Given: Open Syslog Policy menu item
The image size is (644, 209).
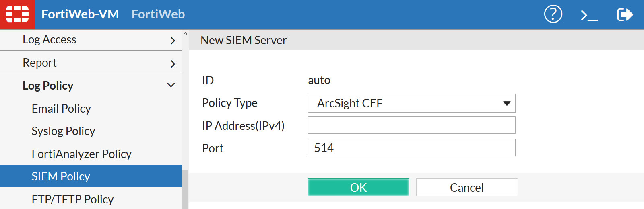Looking at the screenshot, I should [x=63, y=131].
